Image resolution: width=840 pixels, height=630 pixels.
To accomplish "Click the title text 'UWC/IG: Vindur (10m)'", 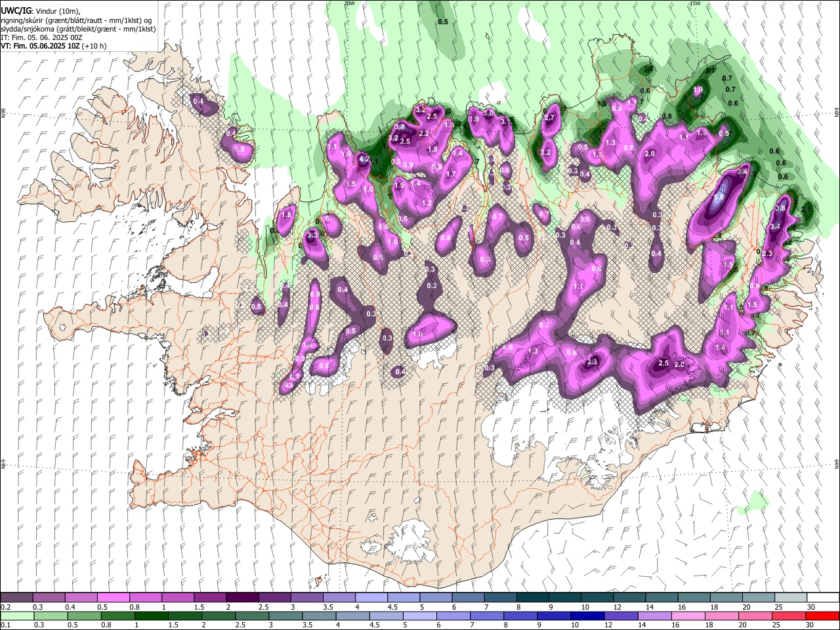I will (x=40, y=11).
